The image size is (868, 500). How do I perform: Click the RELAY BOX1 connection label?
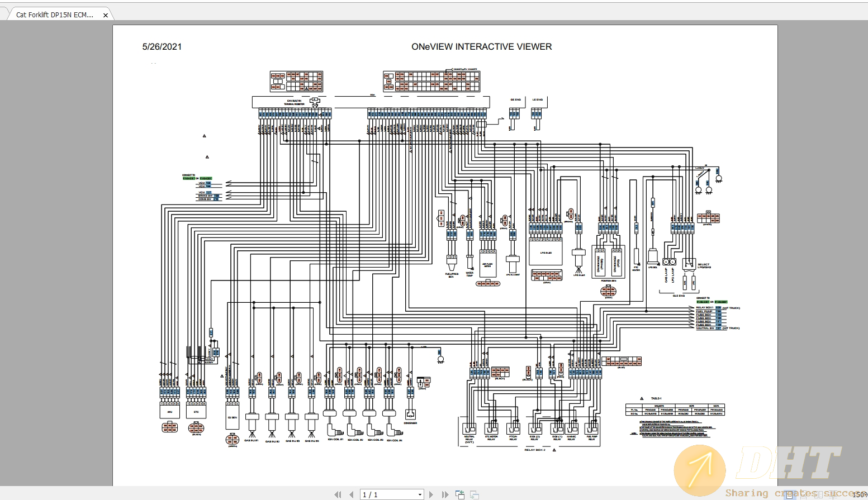704,308
